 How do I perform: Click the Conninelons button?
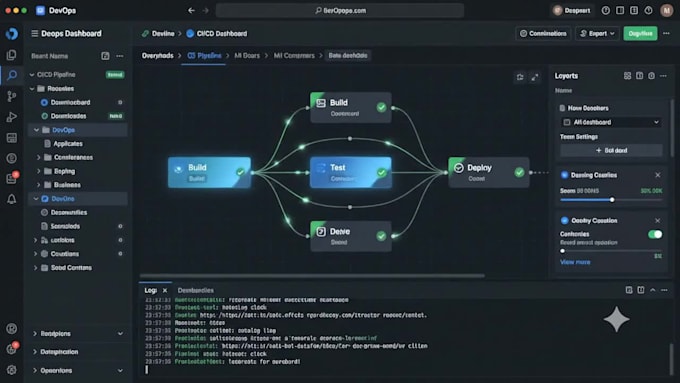point(543,33)
